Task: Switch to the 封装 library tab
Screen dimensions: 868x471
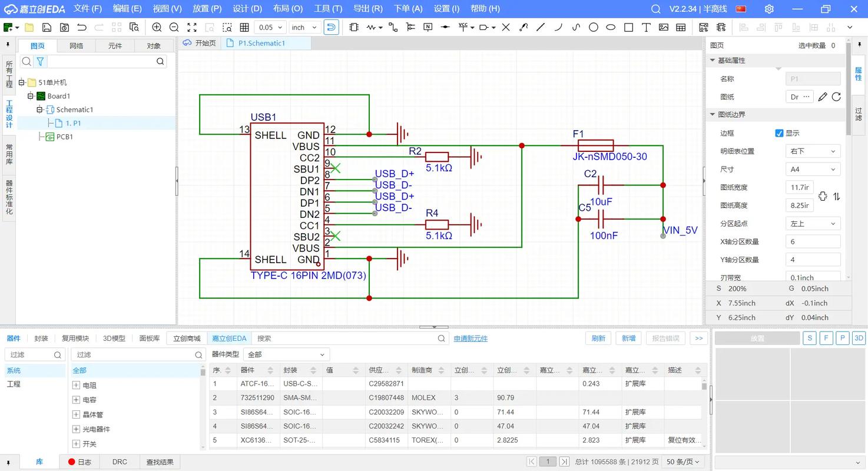Action: pos(41,339)
